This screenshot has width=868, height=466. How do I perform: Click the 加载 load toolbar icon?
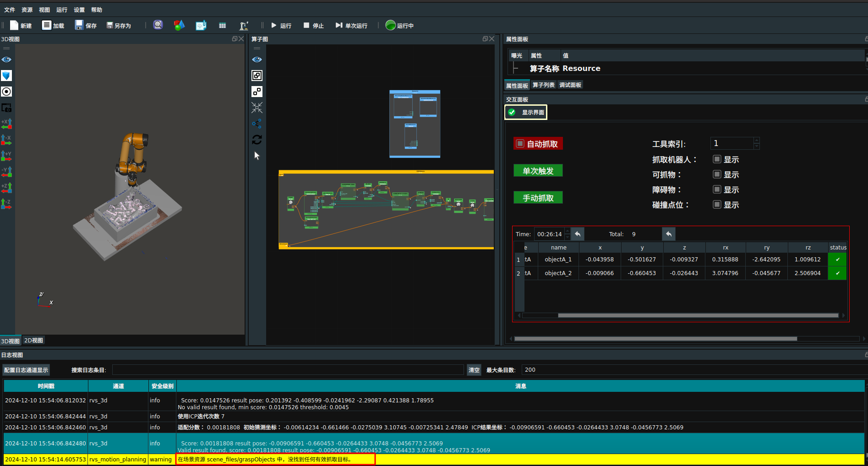[x=46, y=25]
